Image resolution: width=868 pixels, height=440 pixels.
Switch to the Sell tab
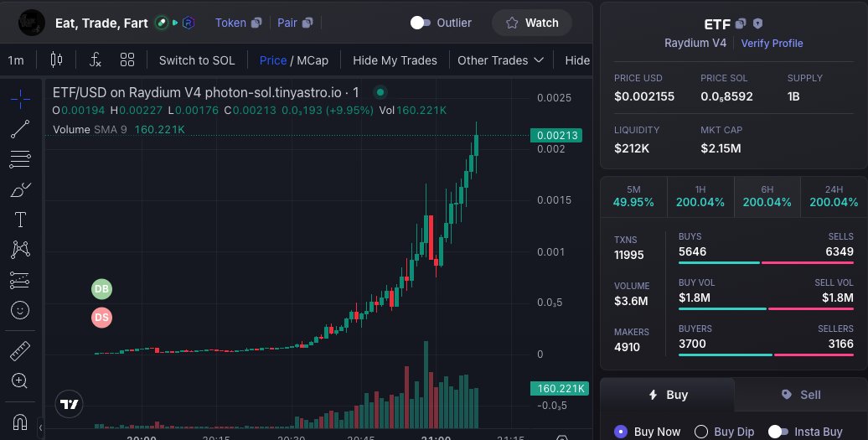point(801,395)
